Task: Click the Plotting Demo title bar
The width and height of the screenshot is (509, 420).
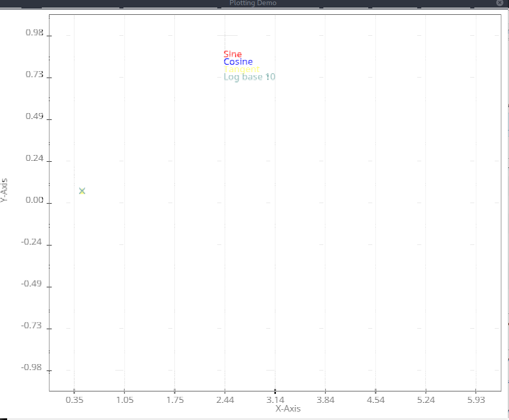Action: tap(253, 3)
